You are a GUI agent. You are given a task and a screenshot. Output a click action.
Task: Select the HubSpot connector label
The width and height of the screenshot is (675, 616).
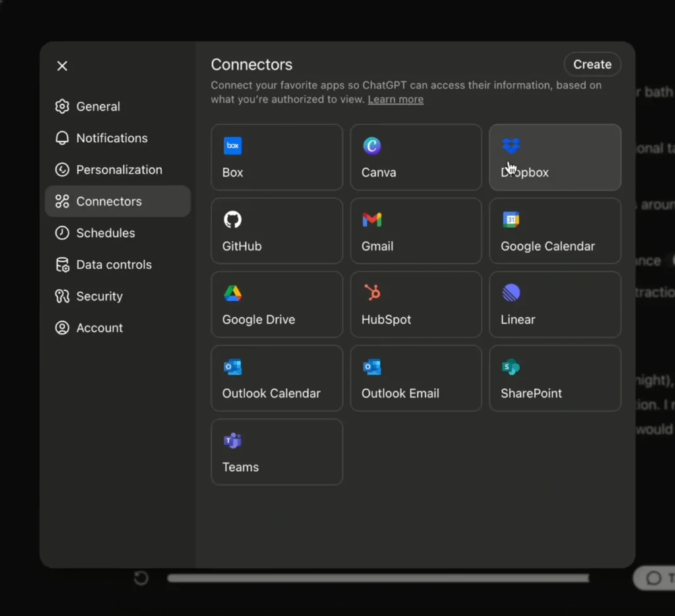[x=386, y=320]
